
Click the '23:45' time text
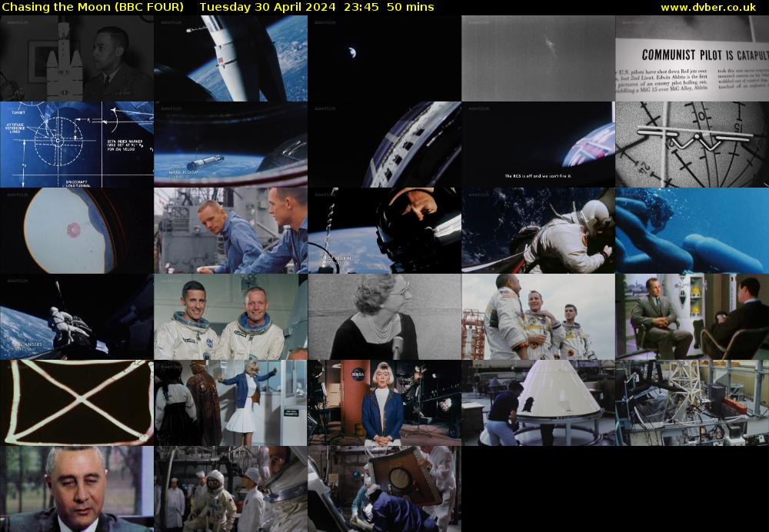click(361, 7)
